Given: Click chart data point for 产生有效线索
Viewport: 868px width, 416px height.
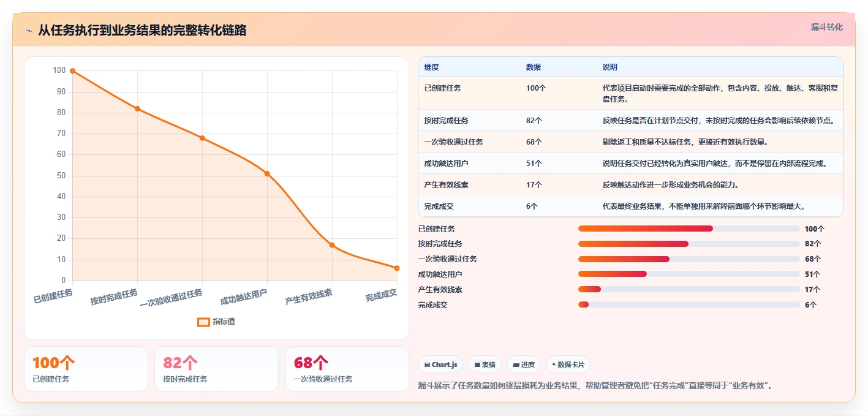Looking at the screenshot, I should pyautogui.click(x=332, y=245).
